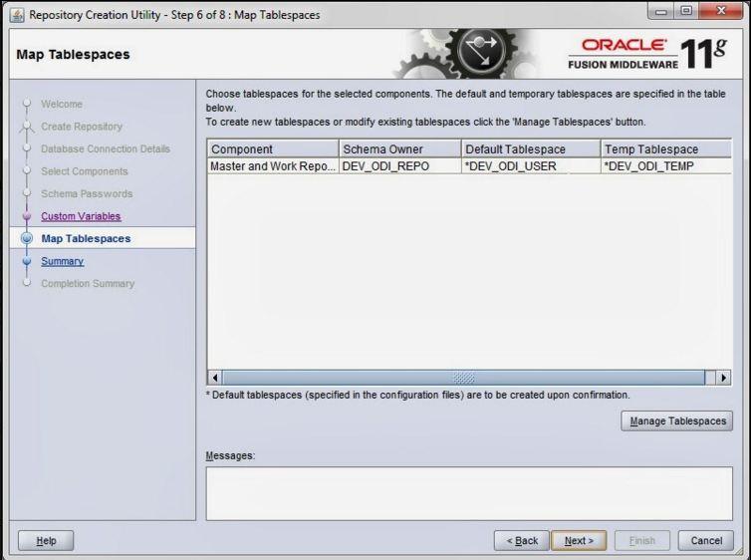Click the table's horizontal scrollbar thumb
The image size is (751, 560).
(x=463, y=378)
